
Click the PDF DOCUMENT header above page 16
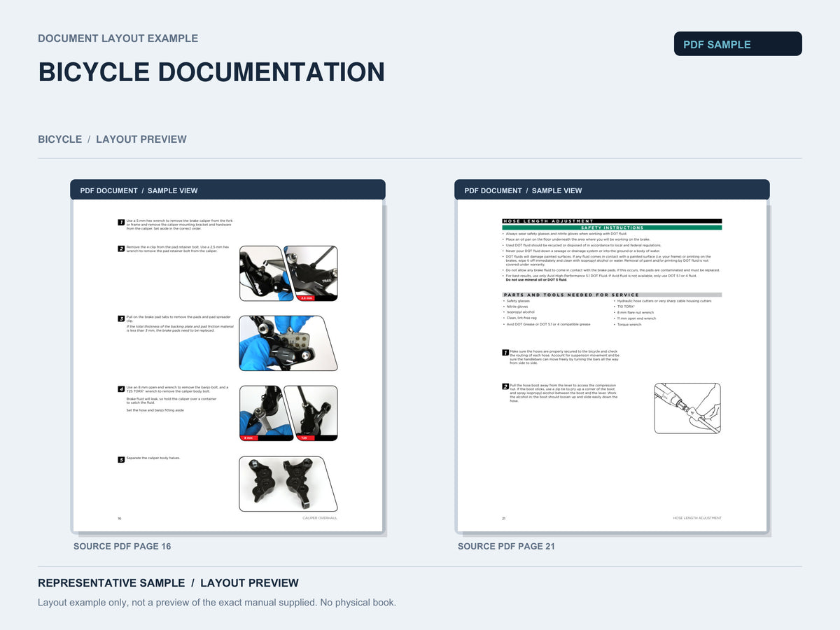pos(227,190)
